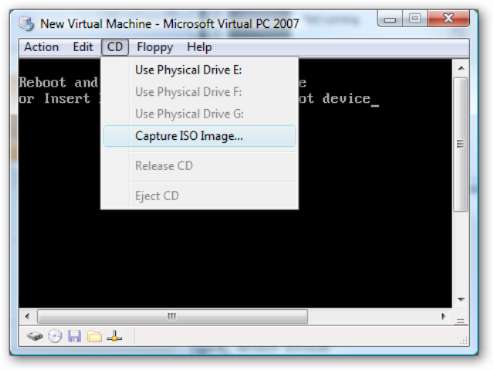The height and width of the screenshot is (370, 493).
Task: Select Use Physical Drive F:
Action: coord(199,92)
